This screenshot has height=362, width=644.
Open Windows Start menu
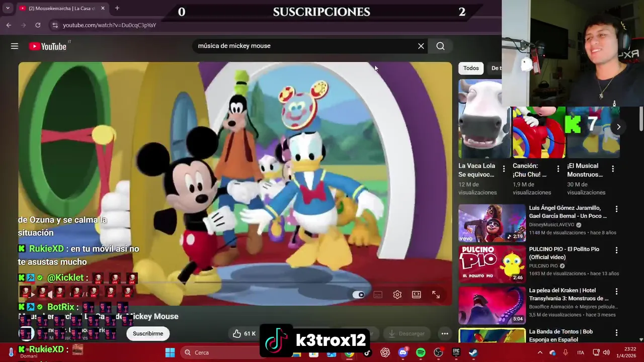(170, 352)
